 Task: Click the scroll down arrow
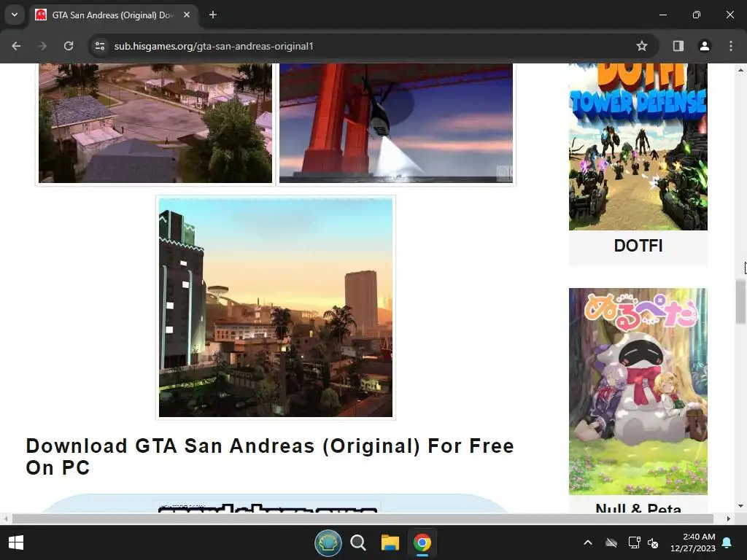pos(740,506)
